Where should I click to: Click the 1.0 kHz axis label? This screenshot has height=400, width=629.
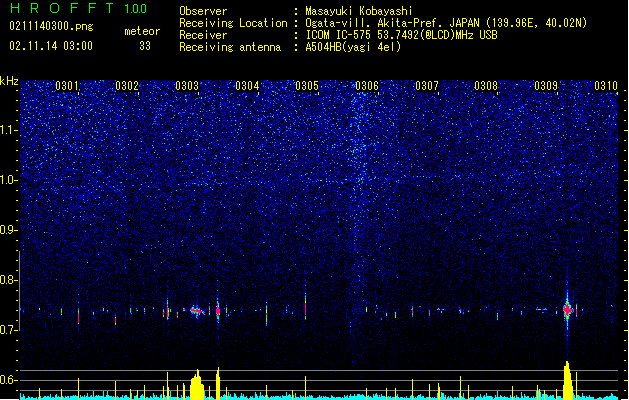point(9,180)
